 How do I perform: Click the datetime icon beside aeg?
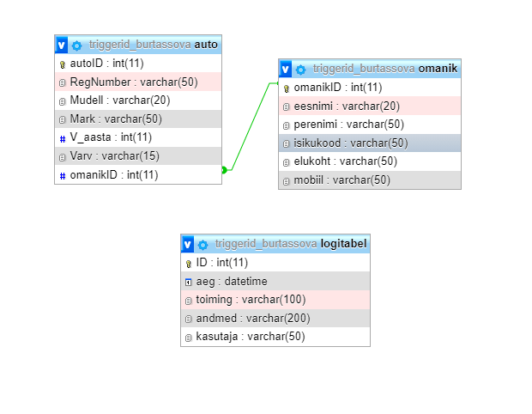pyautogui.click(x=189, y=282)
